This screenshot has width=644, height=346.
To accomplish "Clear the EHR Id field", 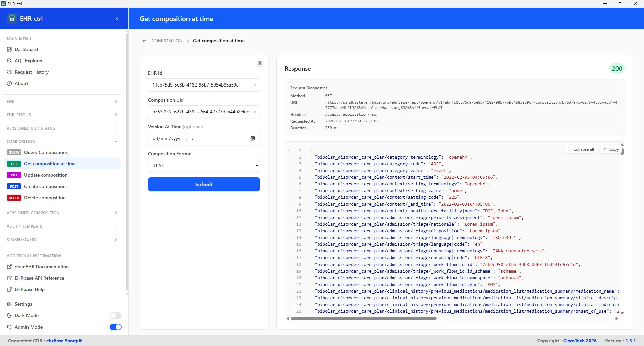I will pos(255,85).
